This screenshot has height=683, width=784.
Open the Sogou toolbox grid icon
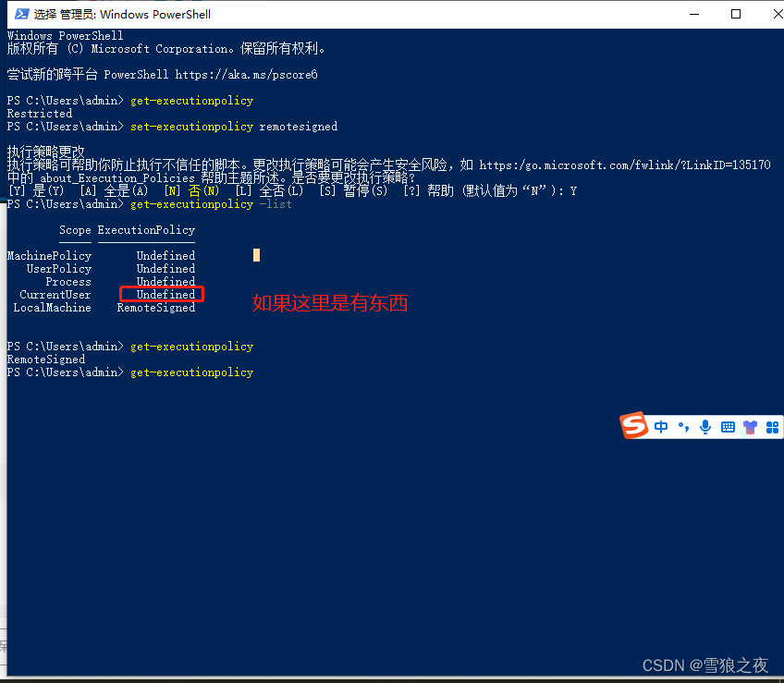(772, 426)
